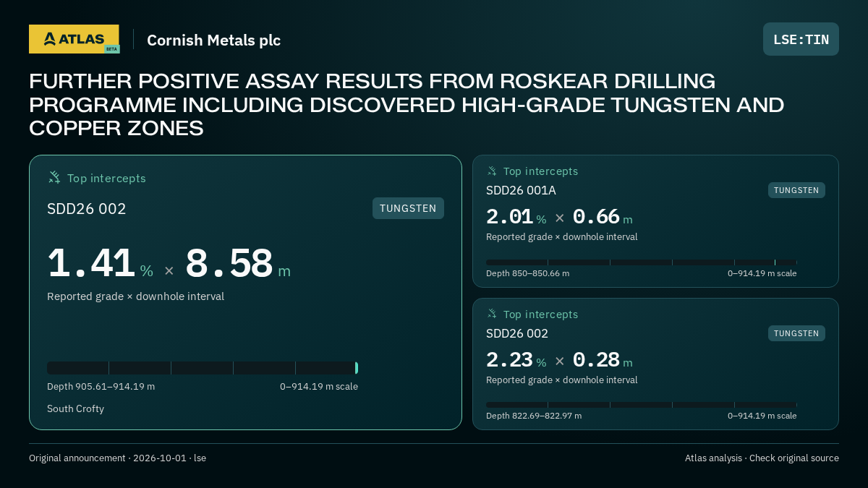Click the green marker at the end of the 1.41% depth bar
Viewport: 868px width, 488px height.
(x=357, y=368)
